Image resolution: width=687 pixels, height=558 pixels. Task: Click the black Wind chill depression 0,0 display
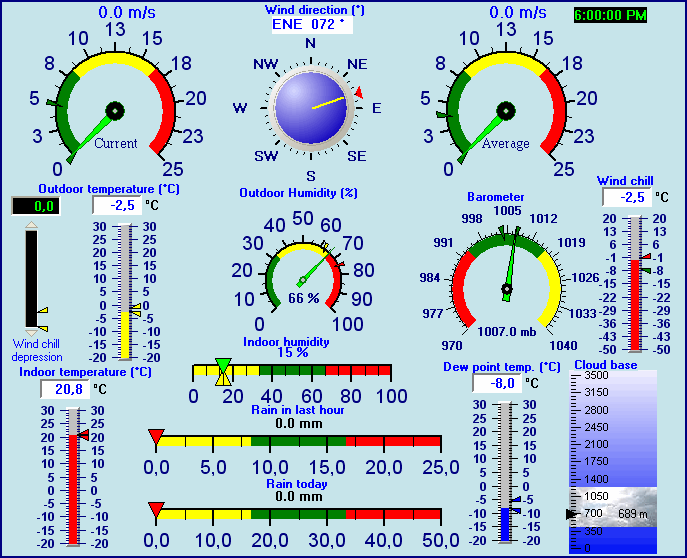(35, 206)
